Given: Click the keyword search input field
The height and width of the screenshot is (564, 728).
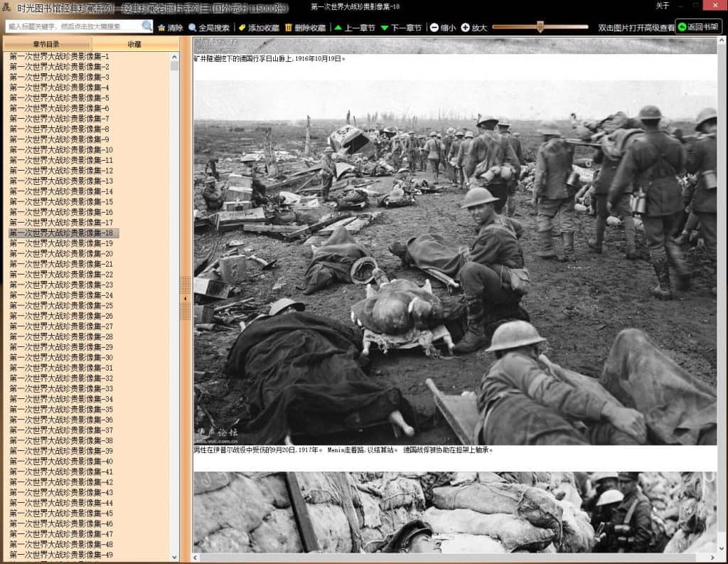Looking at the screenshot, I should coord(73,26).
